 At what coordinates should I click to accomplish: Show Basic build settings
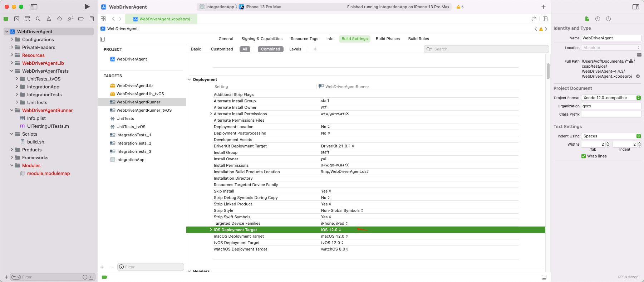point(196,49)
